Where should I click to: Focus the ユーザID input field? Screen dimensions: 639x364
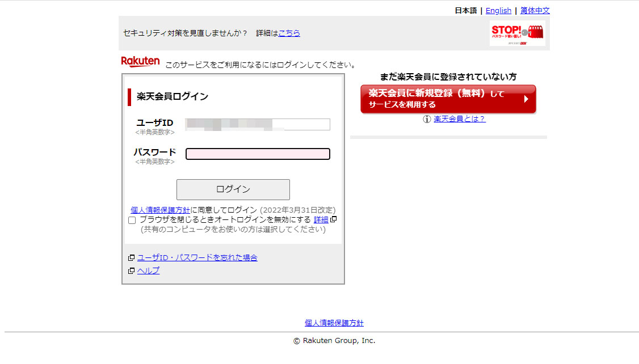(258, 125)
